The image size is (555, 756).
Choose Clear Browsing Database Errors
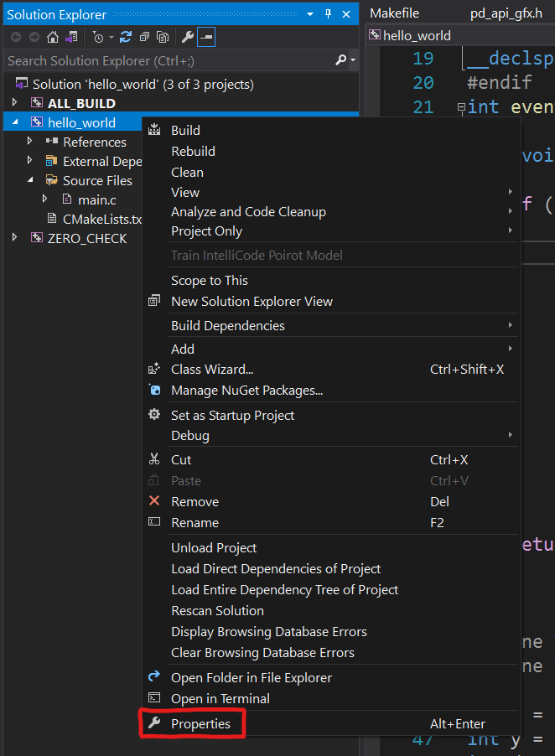pos(331,652)
